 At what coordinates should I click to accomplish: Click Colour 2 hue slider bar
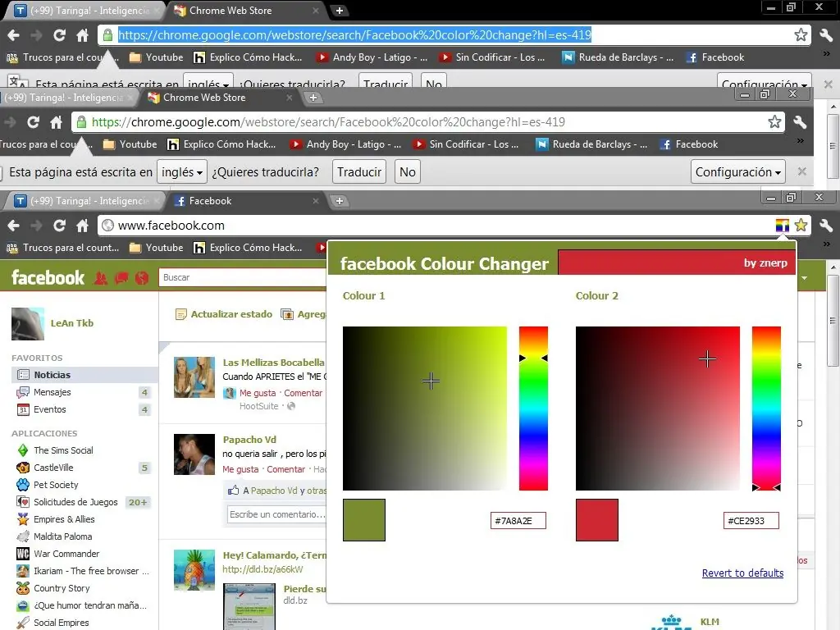(766, 409)
